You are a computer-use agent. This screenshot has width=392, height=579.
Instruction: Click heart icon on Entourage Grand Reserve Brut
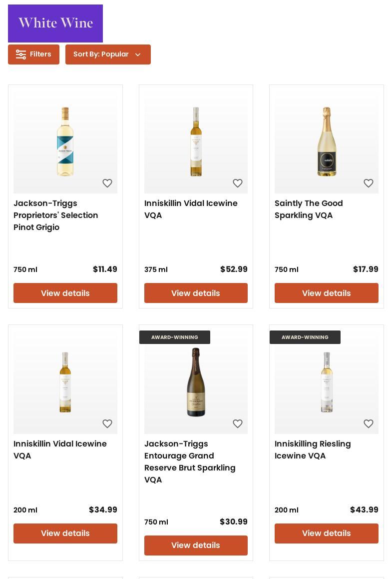pyautogui.click(x=238, y=423)
